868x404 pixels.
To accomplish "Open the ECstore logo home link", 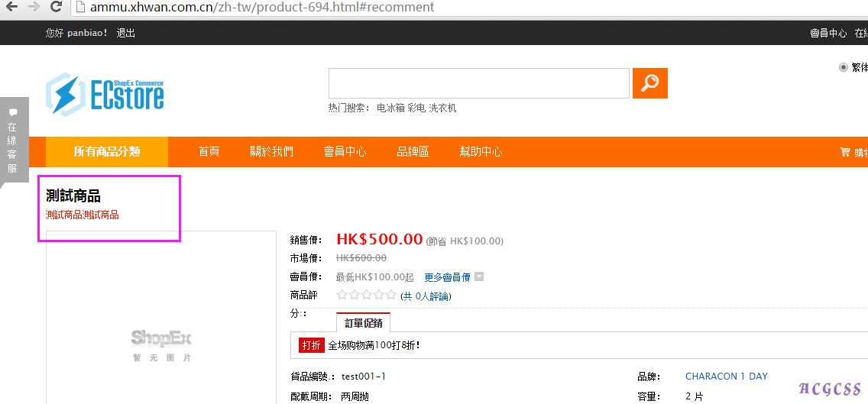I will [x=105, y=93].
